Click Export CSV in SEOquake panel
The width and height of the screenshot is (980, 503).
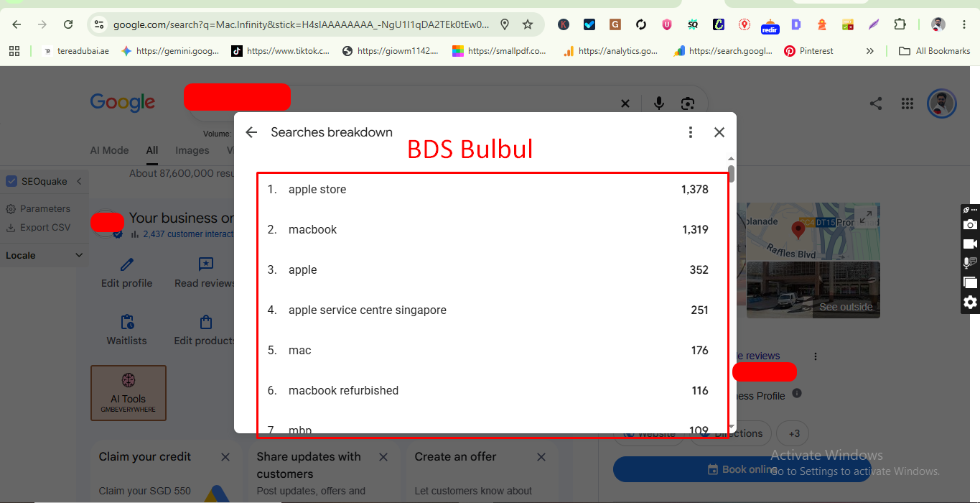[38, 227]
